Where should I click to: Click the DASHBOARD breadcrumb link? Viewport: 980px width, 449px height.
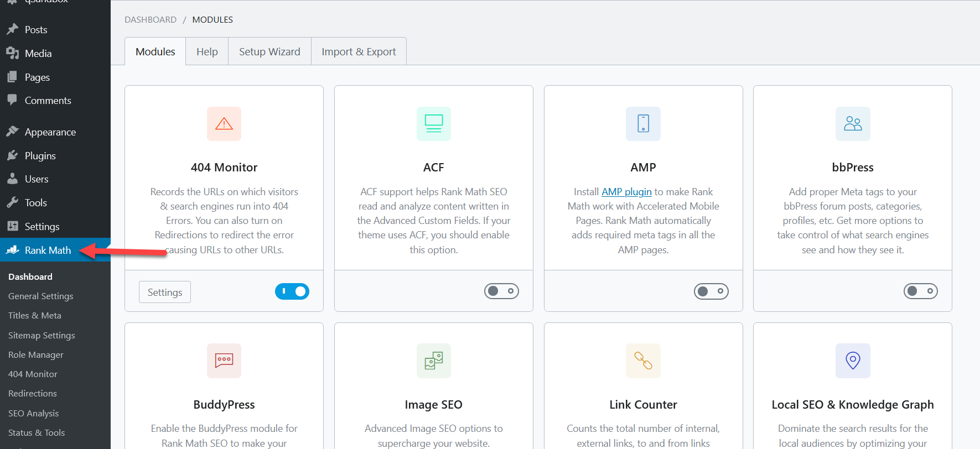[151, 19]
